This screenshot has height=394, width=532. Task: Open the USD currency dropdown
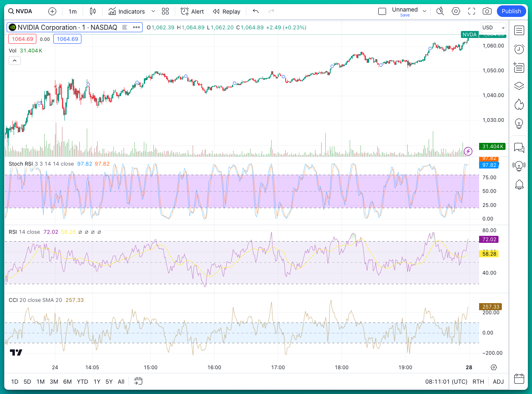(x=494, y=28)
